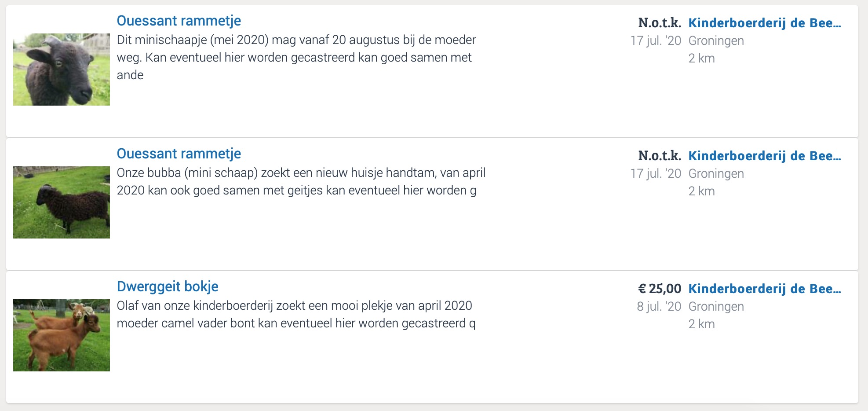Click the N.o.t.k. price on the bubba listing
Image resolution: width=868 pixels, height=411 pixels.
click(660, 156)
